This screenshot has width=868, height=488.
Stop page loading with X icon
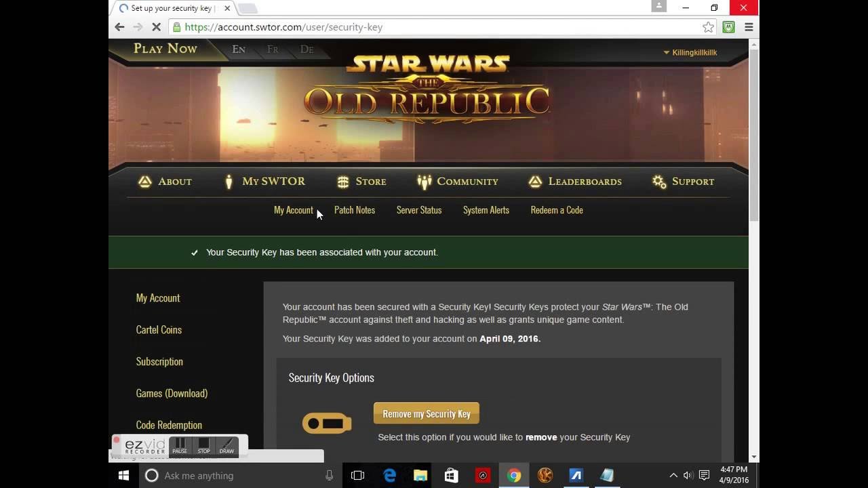click(156, 27)
